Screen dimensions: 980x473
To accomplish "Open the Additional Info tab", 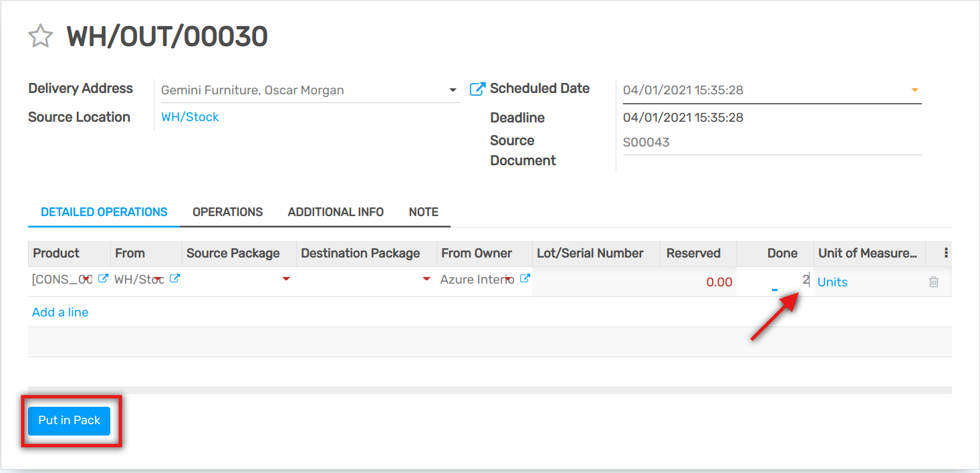I will 336,212.
